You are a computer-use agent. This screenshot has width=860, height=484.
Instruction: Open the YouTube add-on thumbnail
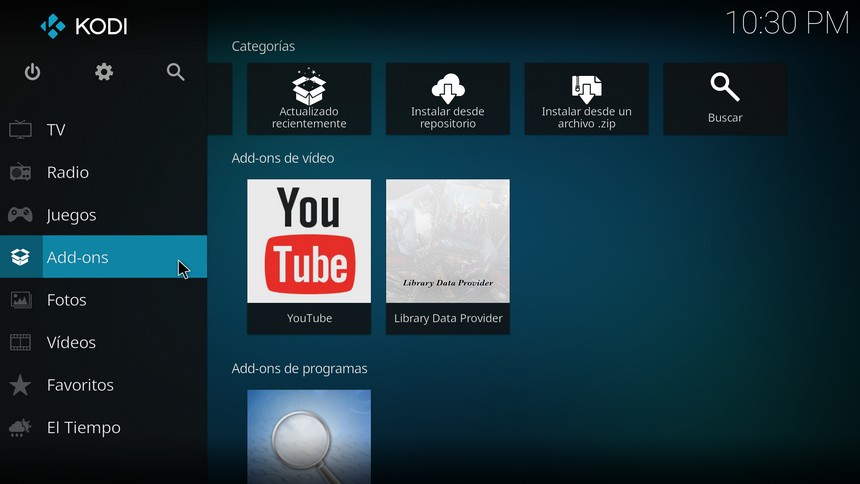(x=309, y=241)
